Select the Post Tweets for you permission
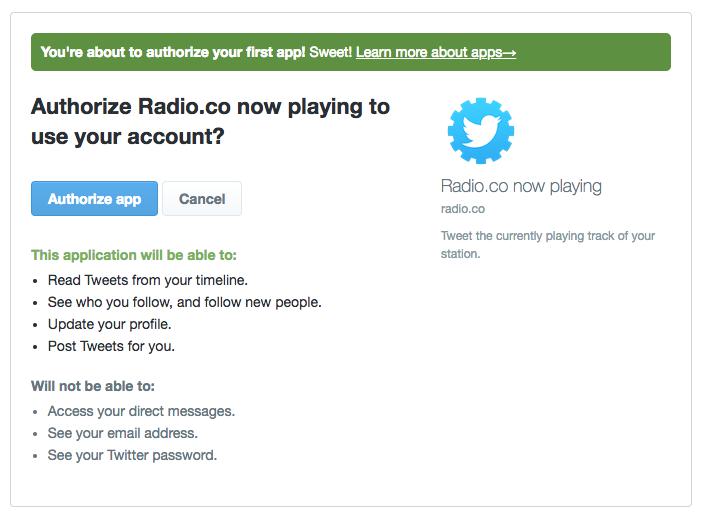702x521 pixels. (111, 346)
